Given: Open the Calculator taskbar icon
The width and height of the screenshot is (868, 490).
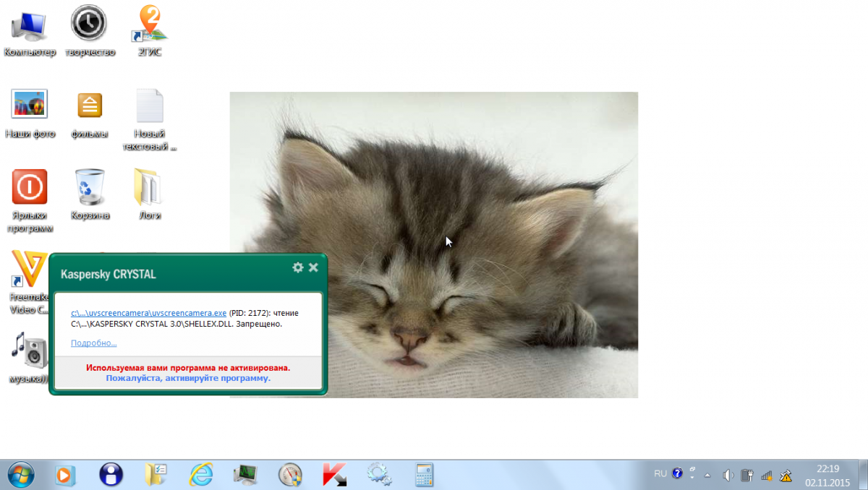Looking at the screenshot, I should [424, 475].
